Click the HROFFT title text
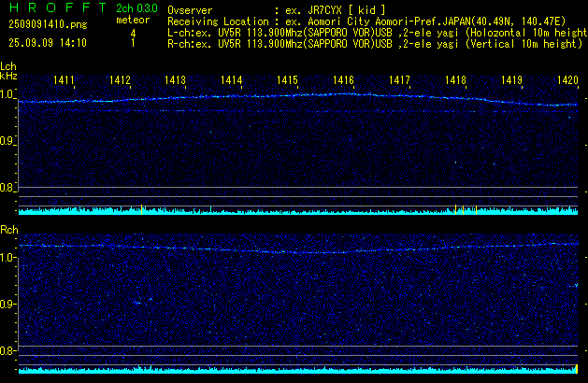The height and width of the screenshot is (383, 588). tap(57, 7)
